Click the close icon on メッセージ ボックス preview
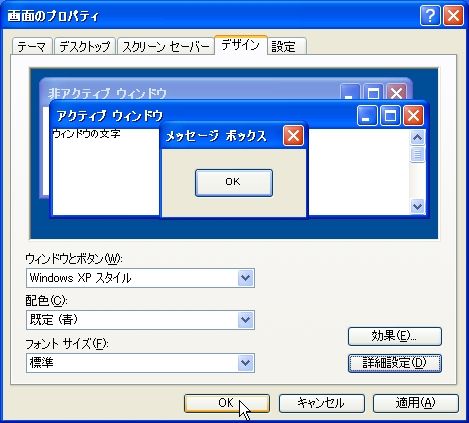The height and width of the screenshot is (423, 469). pyautogui.click(x=293, y=136)
